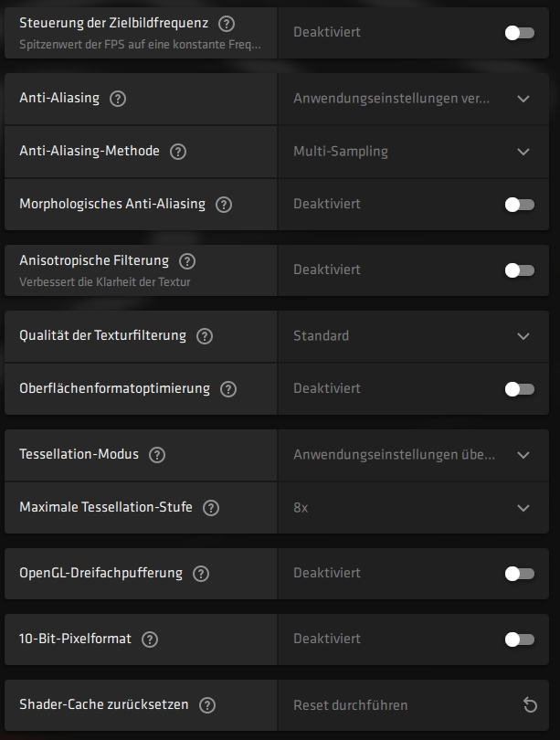
Task: Open help for Oberflächenformatoptimierung
Action: [x=228, y=389]
